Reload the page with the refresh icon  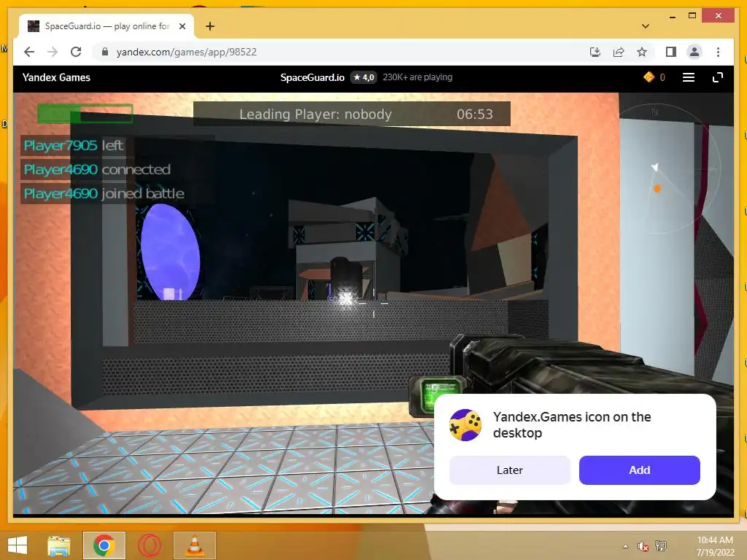(x=76, y=52)
